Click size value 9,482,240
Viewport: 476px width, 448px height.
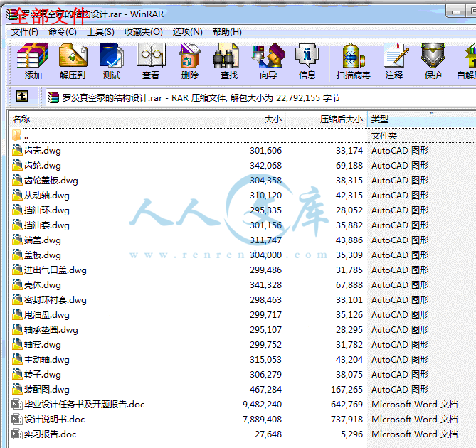click(x=262, y=404)
